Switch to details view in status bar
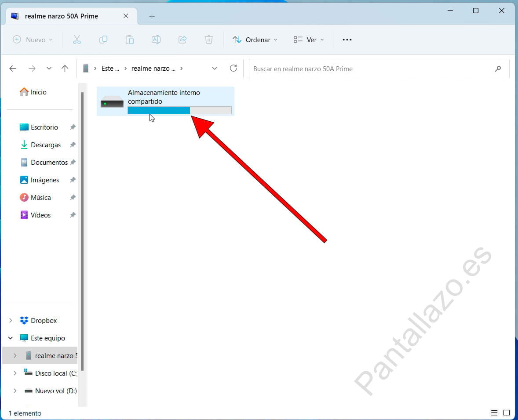Screen dimensions: 518x420 (494, 413)
